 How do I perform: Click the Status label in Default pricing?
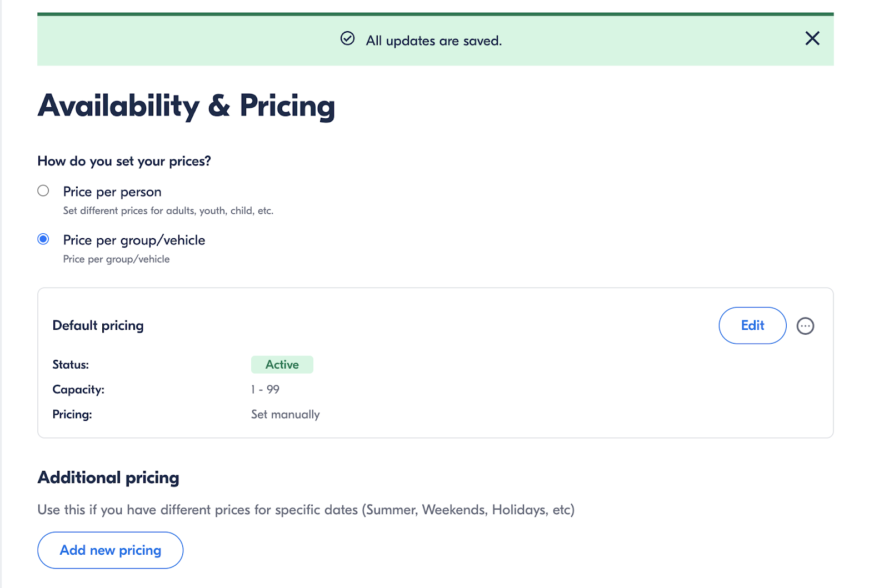point(71,364)
